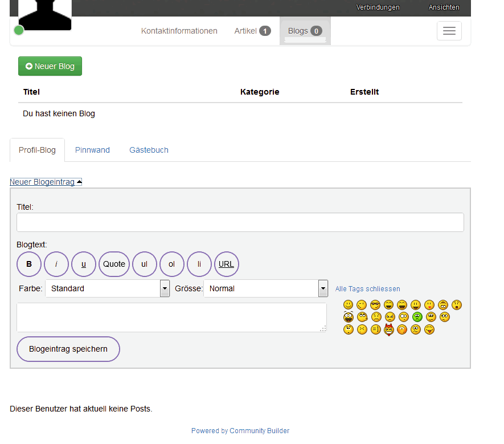Screen dimensions: 504x444
Task: Insert a li list item tag
Action: (199, 264)
